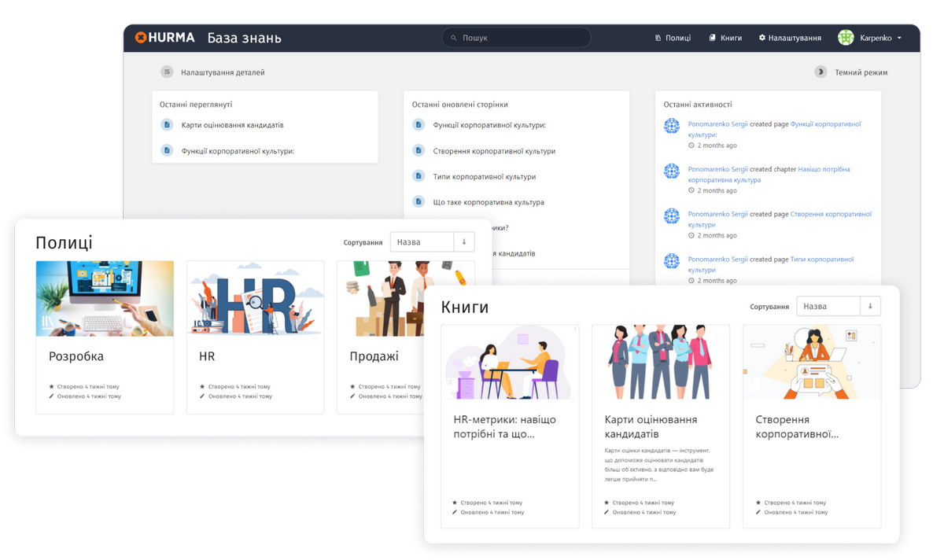
Task: Click the magnifier icon in search bar
Action: (454, 38)
